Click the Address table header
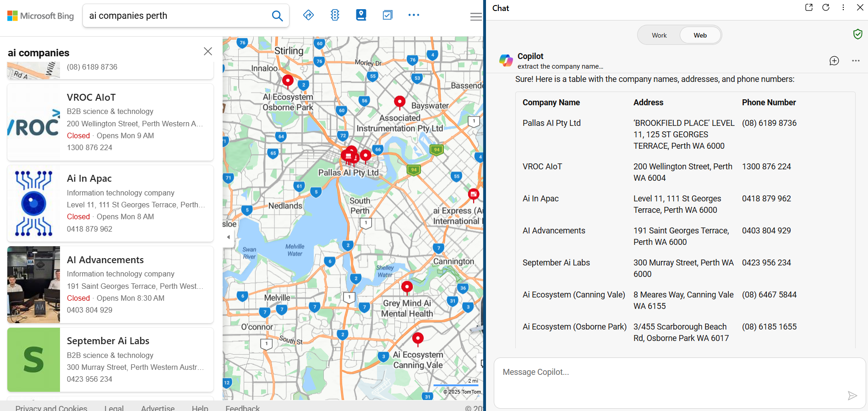 [648, 103]
